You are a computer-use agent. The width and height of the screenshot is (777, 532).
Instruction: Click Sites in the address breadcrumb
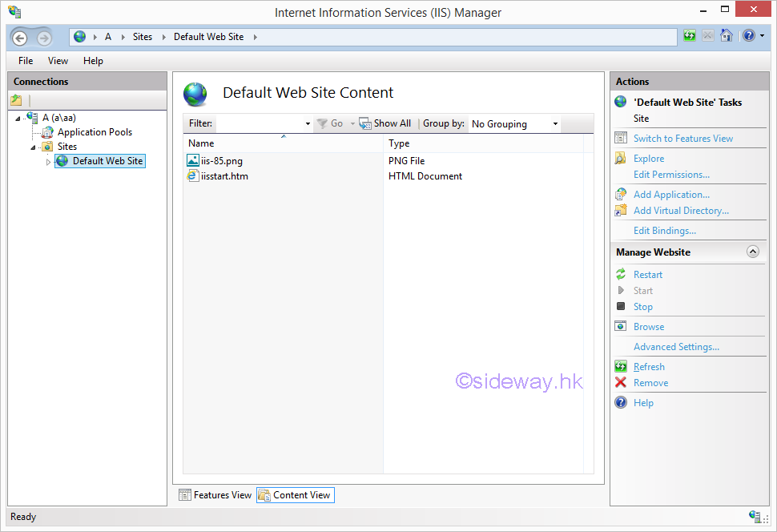pos(143,37)
